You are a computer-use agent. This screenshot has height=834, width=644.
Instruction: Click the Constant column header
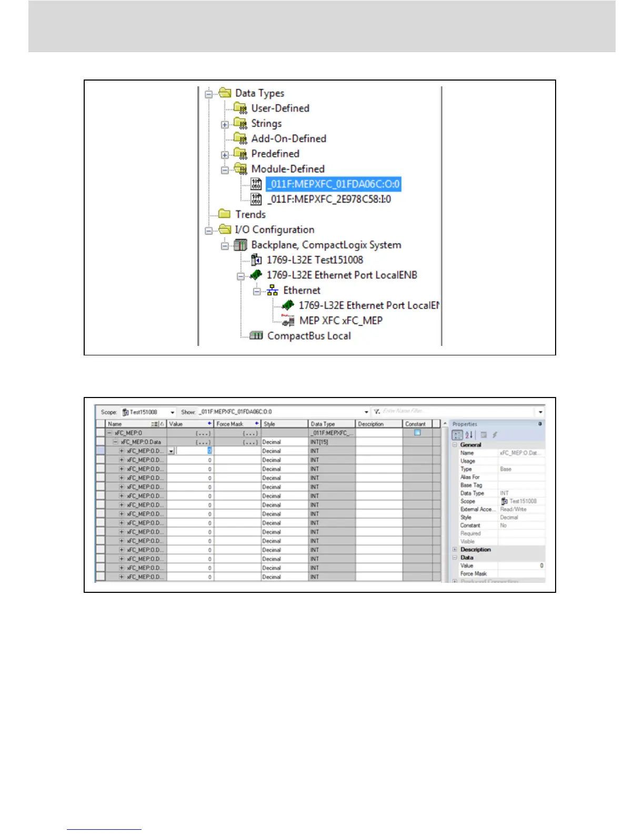point(417,424)
